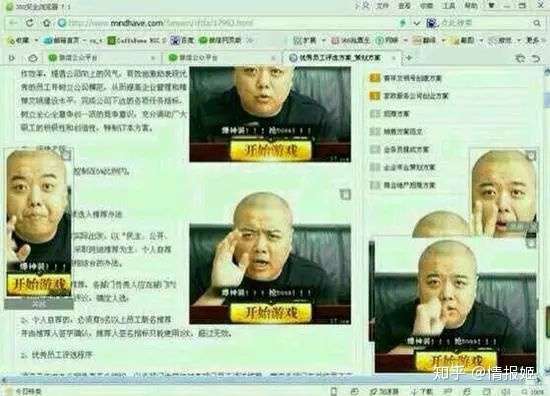Click the address bar showing mndhave.com
This screenshot has width=550, height=396.
click(x=228, y=24)
